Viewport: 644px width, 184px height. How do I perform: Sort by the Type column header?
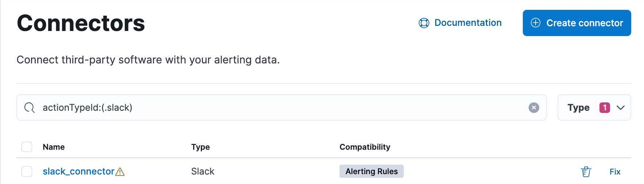click(x=200, y=147)
